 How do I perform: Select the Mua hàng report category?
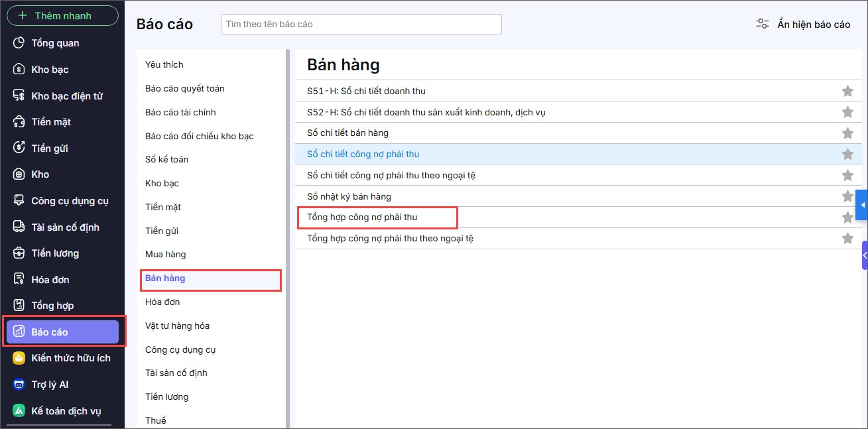pos(166,255)
